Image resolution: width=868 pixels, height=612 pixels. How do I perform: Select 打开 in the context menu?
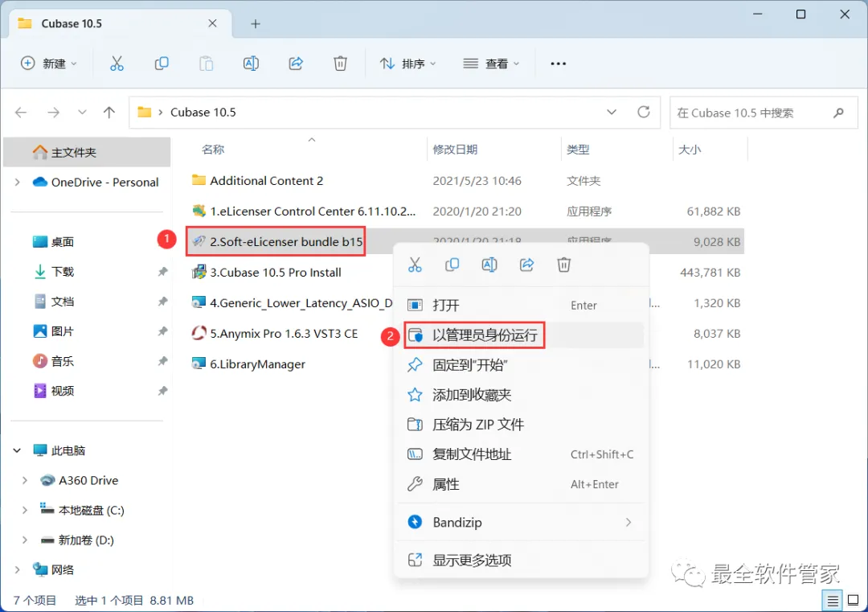pos(520,305)
